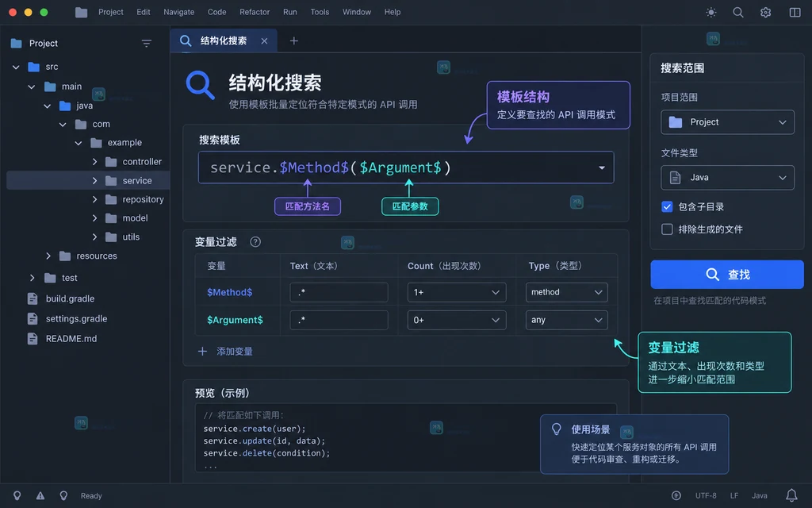Viewport: 812px width, 508px height.
Task: Click the plus icon to add a variable
Action: coord(202,352)
